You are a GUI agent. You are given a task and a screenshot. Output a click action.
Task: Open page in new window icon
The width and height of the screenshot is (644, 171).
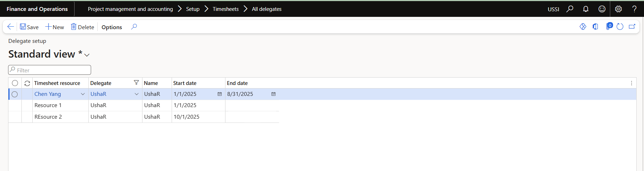[x=632, y=27]
